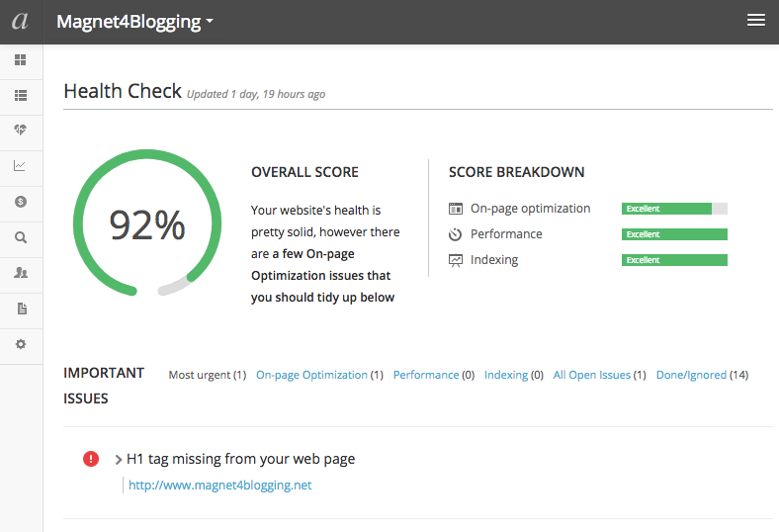Click the On-page optimization label
This screenshot has height=532, width=779.
530,209
